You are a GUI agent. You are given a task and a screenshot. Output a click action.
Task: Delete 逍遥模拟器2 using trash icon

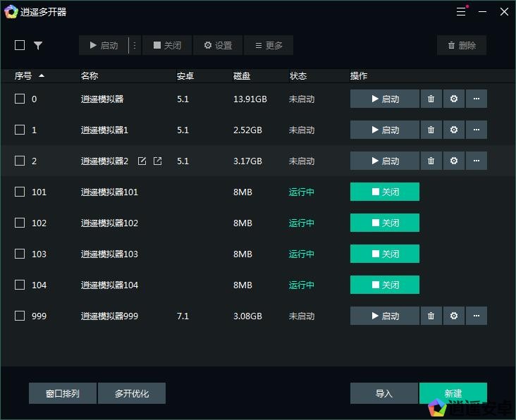[x=431, y=161]
